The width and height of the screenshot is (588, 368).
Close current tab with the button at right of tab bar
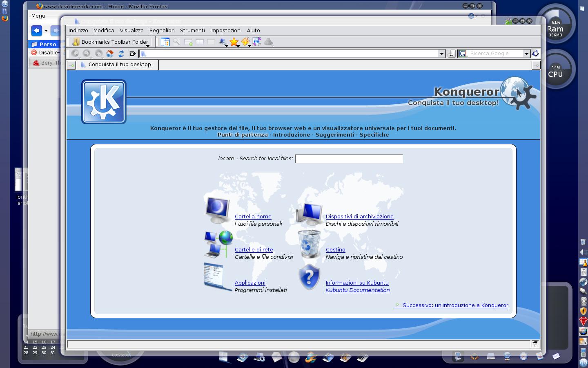pos(536,65)
